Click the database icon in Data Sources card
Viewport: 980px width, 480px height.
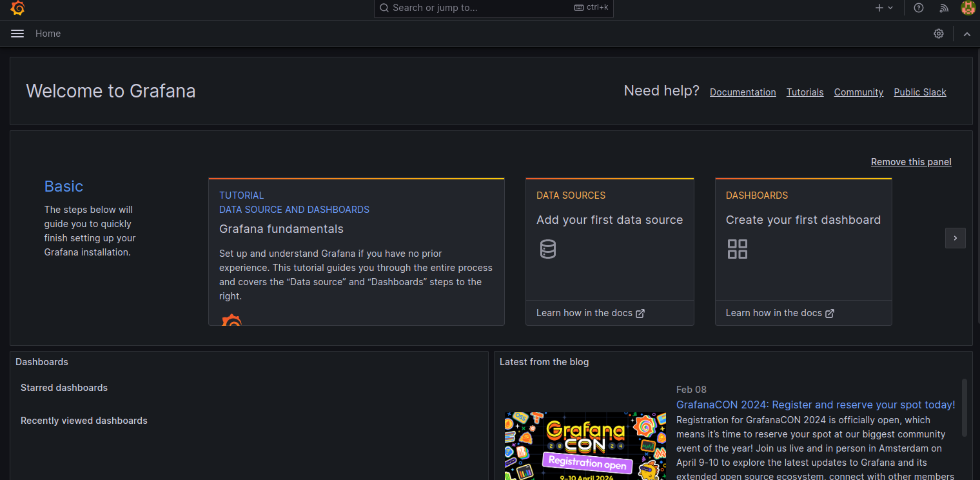pyautogui.click(x=547, y=249)
